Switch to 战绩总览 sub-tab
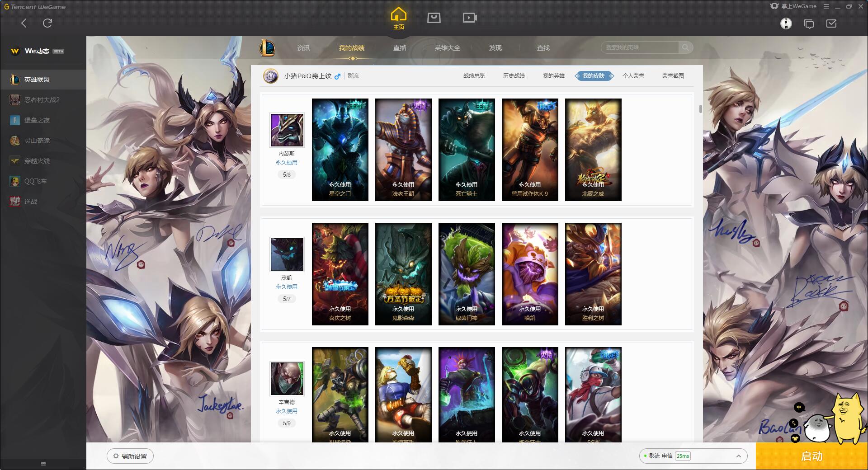 click(x=474, y=76)
